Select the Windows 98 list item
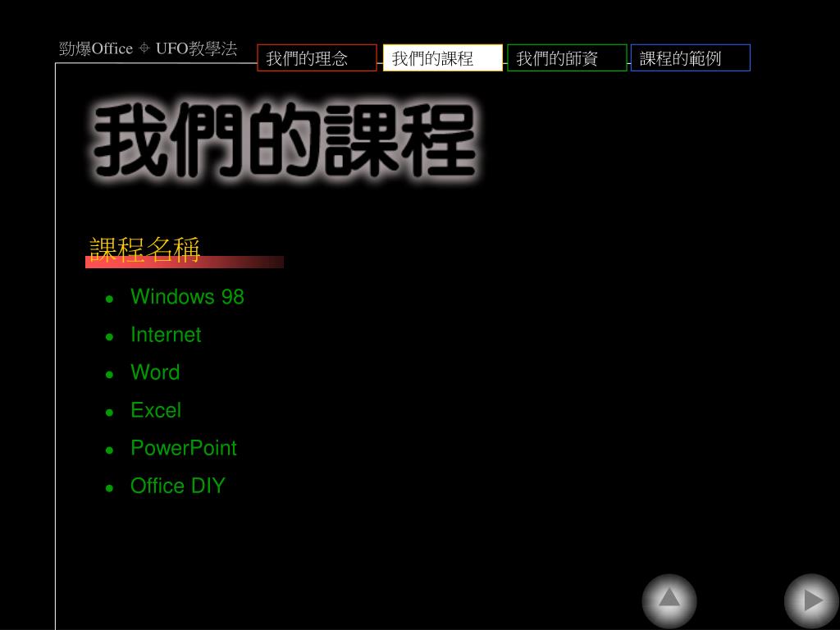Image resolution: width=840 pixels, height=630 pixels. (187, 297)
